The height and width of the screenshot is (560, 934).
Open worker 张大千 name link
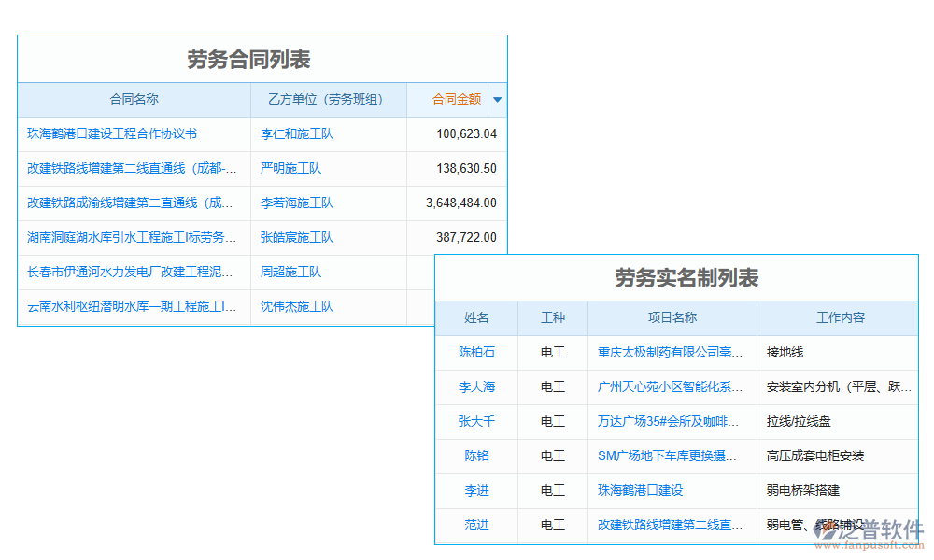click(x=476, y=422)
